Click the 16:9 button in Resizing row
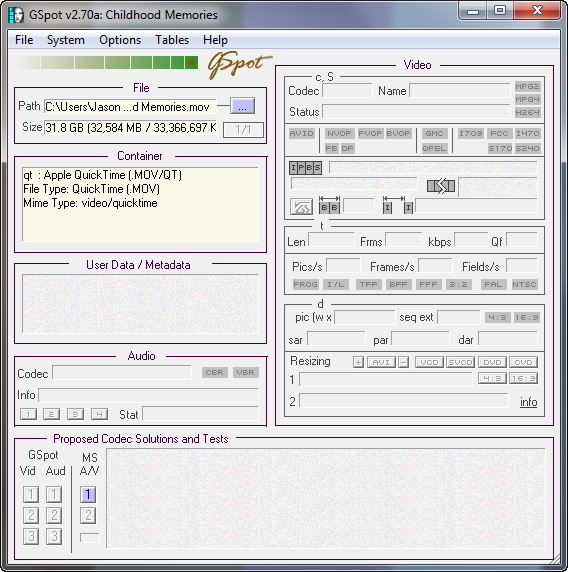 pyautogui.click(x=523, y=378)
